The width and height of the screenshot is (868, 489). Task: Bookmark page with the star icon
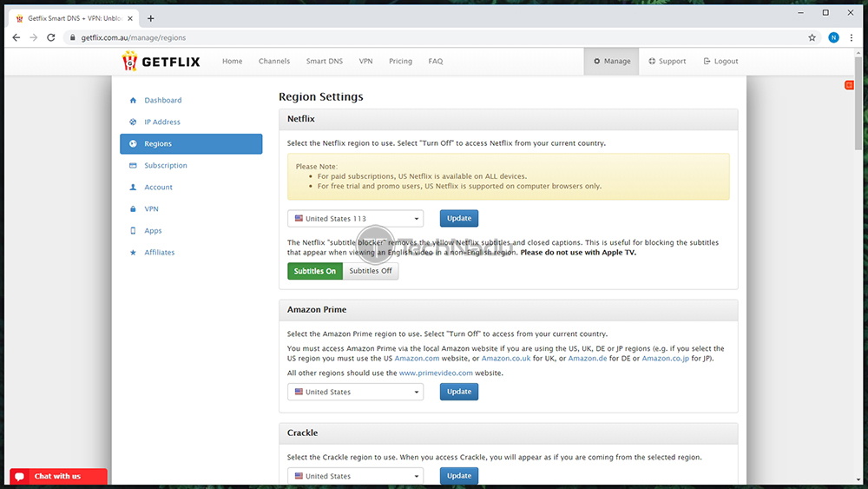coord(812,37)
